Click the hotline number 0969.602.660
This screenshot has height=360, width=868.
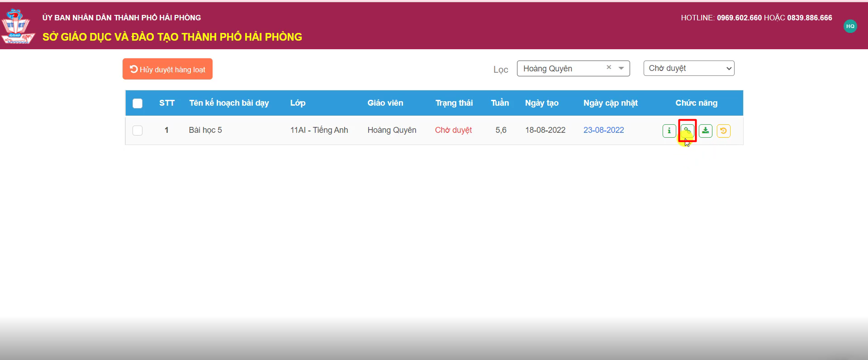click(739, 18)
